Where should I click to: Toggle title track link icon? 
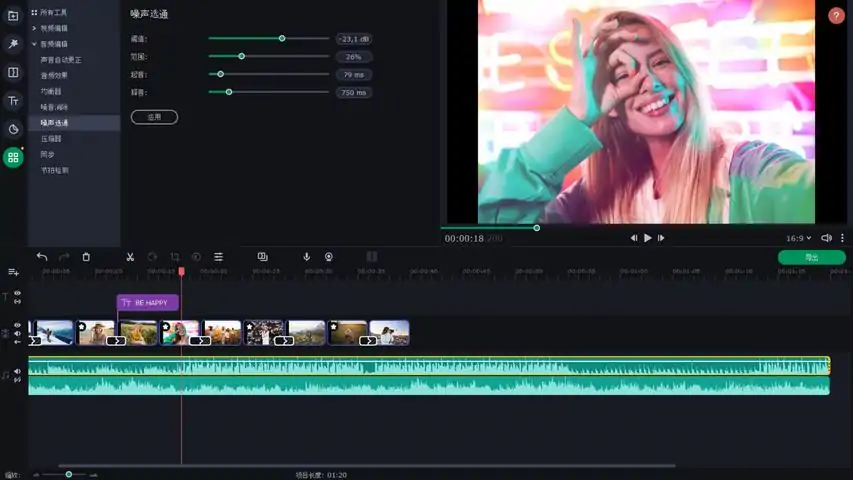17,301
